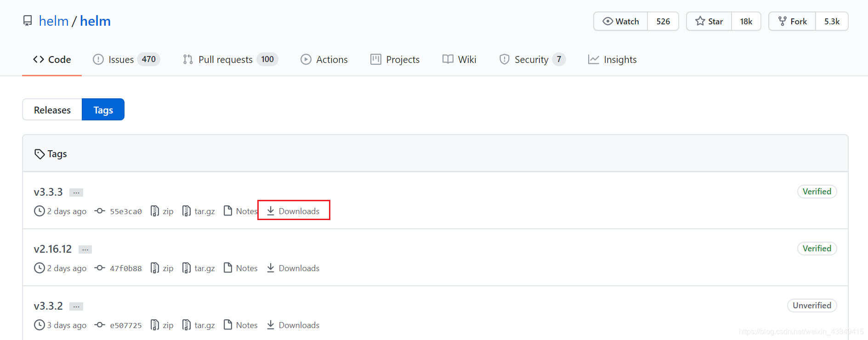Open the Security tab
Image resolution: width=868 pixels, height=340 pixels.
point(533,59)
